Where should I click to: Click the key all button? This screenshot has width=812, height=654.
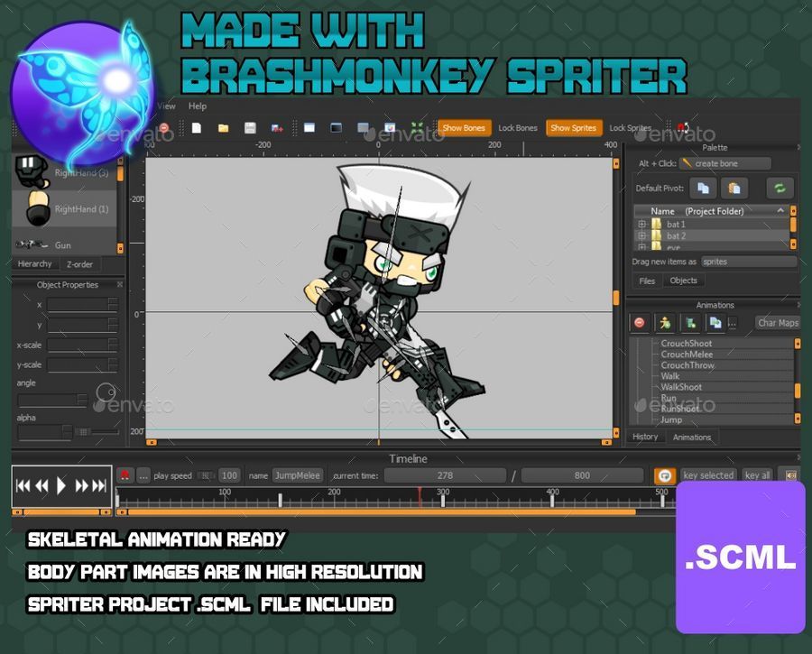tap(758, 474)
